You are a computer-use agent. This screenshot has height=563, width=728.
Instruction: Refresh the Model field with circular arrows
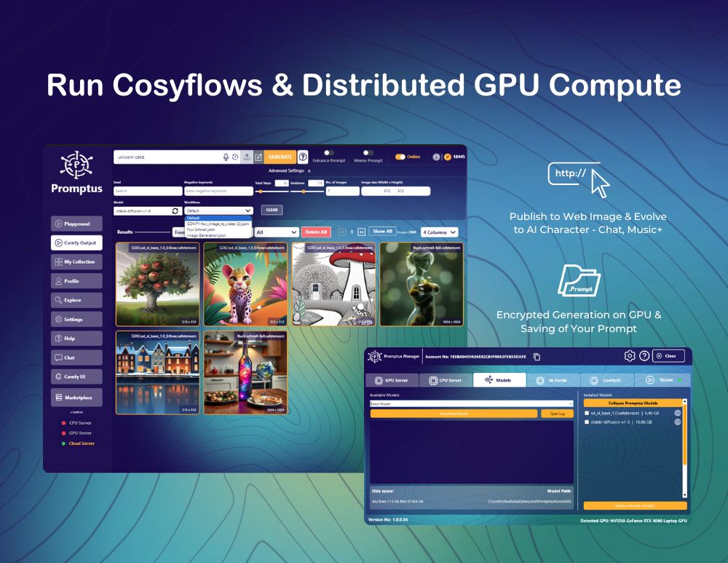coord(175,211)
